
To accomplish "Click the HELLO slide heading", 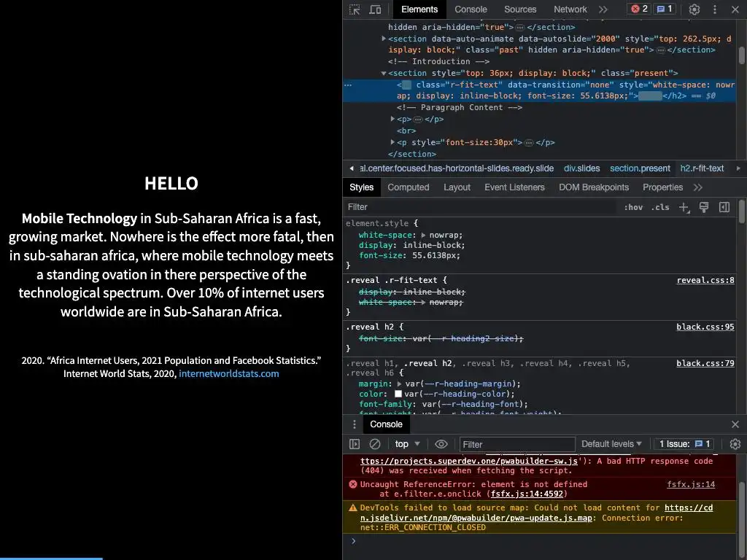I will (171, 183).
